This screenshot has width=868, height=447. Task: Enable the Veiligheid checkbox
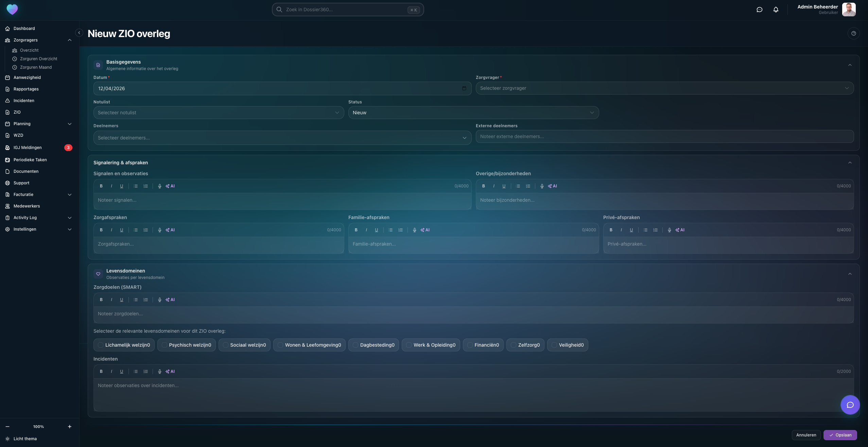[554, 345]
